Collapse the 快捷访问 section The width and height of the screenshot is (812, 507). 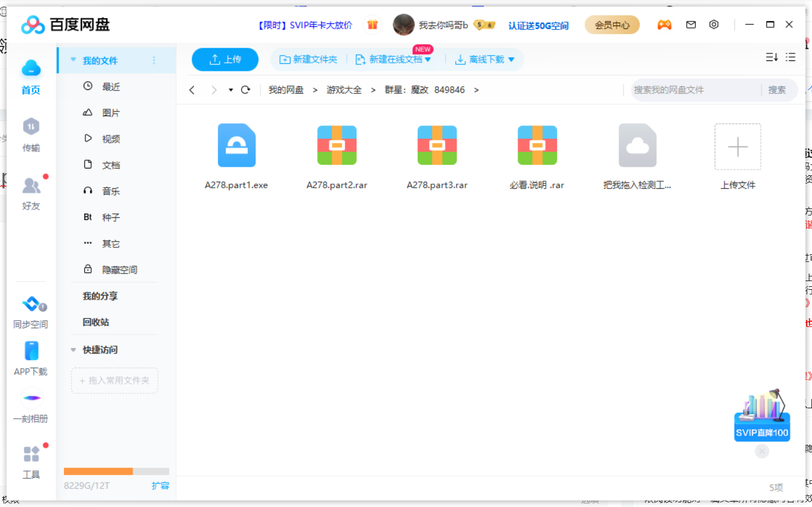[73, 350]
